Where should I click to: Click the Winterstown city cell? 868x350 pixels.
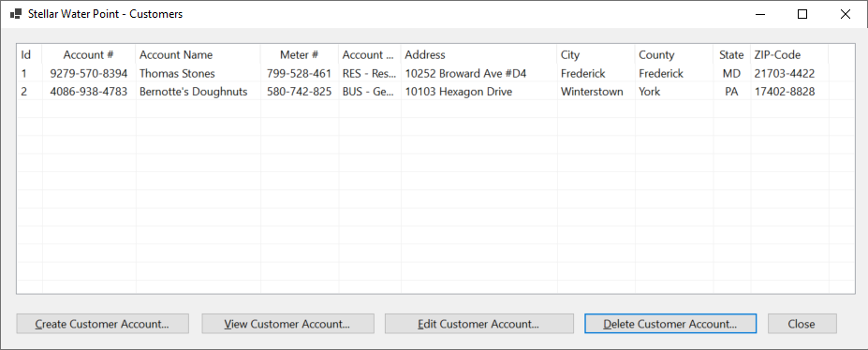pyautogui.click(x=592, y=92)
